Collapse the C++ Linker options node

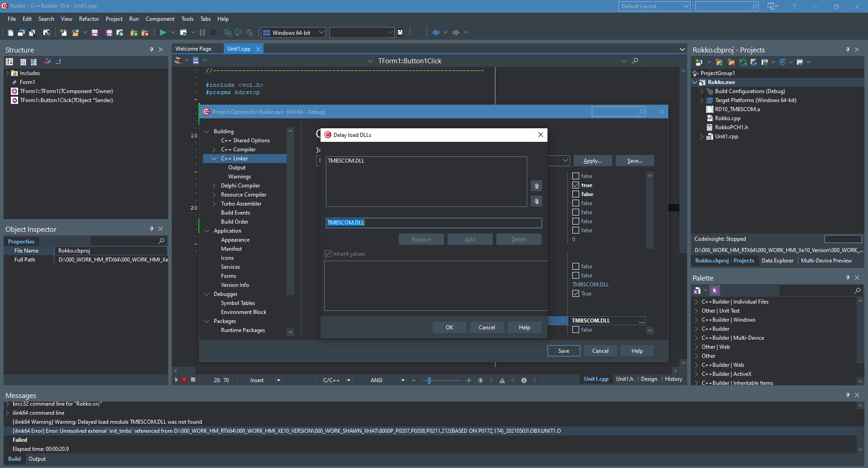(x=214, y=159)
